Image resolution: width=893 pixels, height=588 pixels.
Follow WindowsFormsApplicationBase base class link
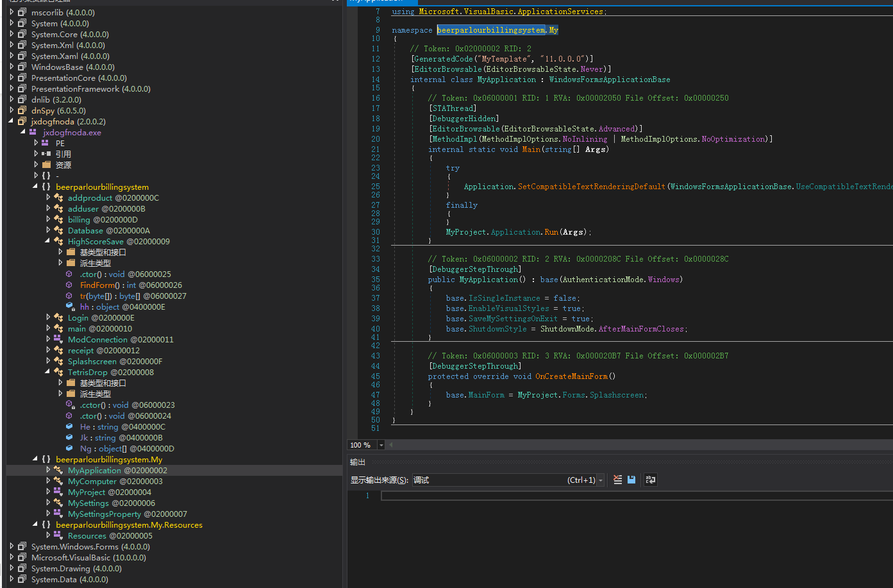610,80
